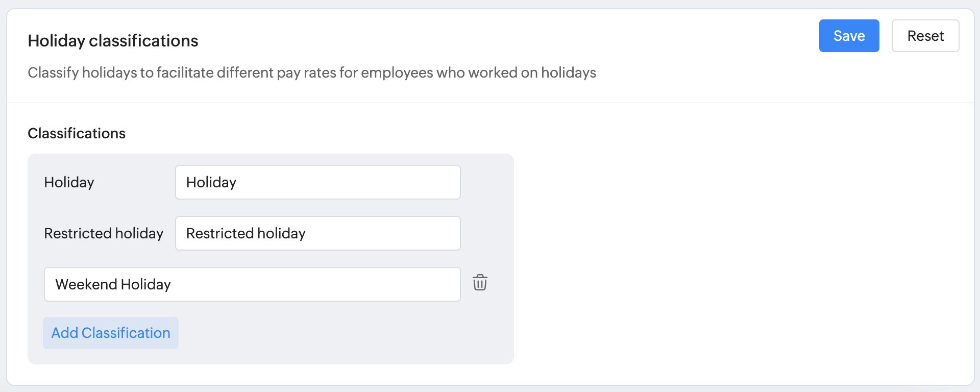The image size is (980, 392).
Task: Click the Holiday classifications page title
Action: [x=113, y=41]
